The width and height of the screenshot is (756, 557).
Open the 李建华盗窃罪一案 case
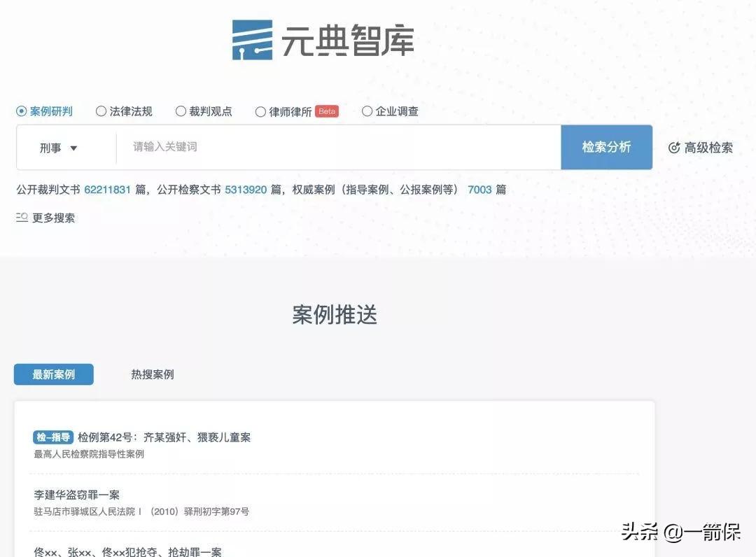pyautogui.click(x=77, y=494)
